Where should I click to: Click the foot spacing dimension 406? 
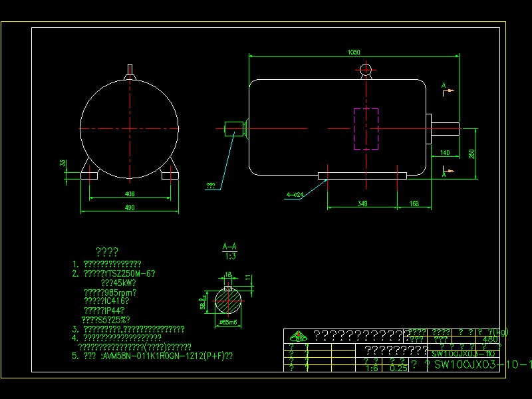point(130,194)
